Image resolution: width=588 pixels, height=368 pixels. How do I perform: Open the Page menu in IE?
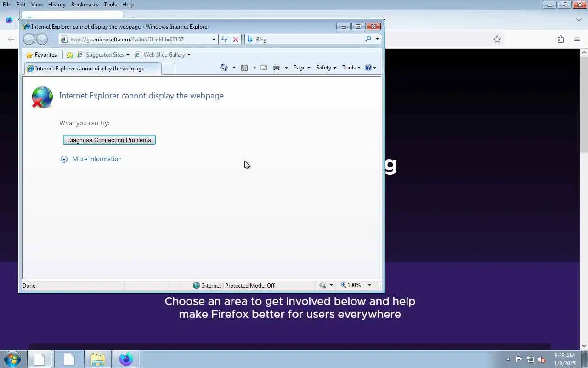tap(302, 68)
